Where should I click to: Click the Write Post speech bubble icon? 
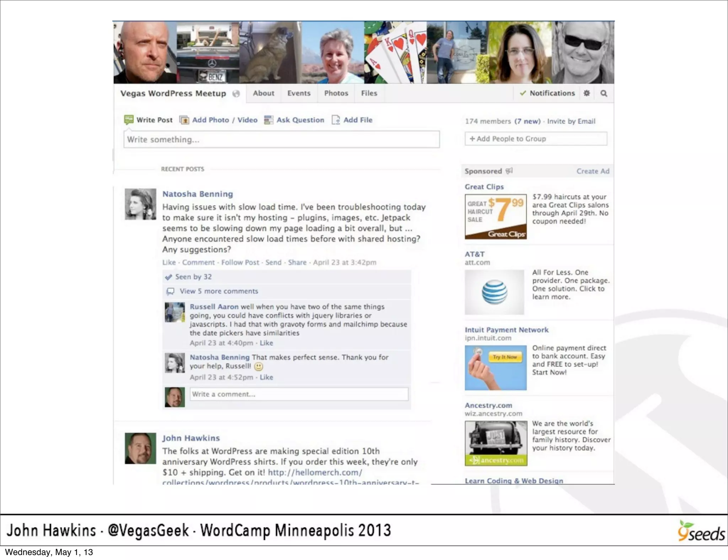pos(129,120)
